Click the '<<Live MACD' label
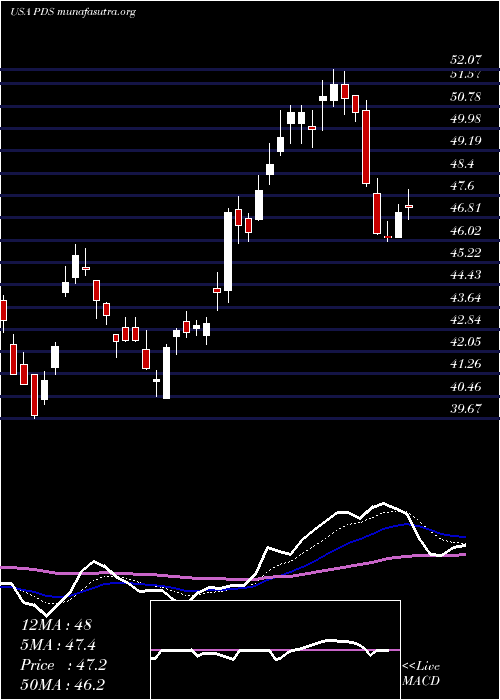Screen dimensions: 500x700 coord(421,674)
